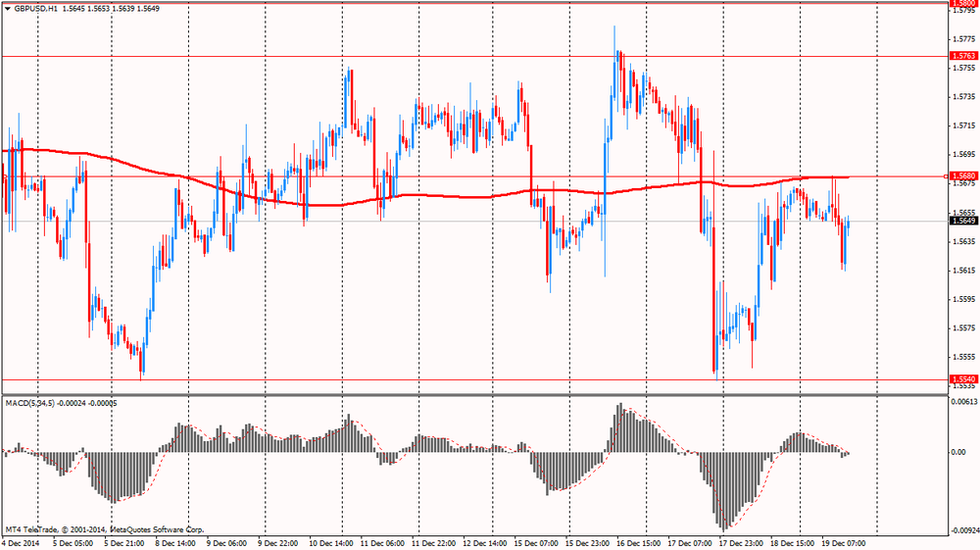Click the -0.00924 MACD scale value
The width and height of the screenshot is (980, 550).
(963, 530)
